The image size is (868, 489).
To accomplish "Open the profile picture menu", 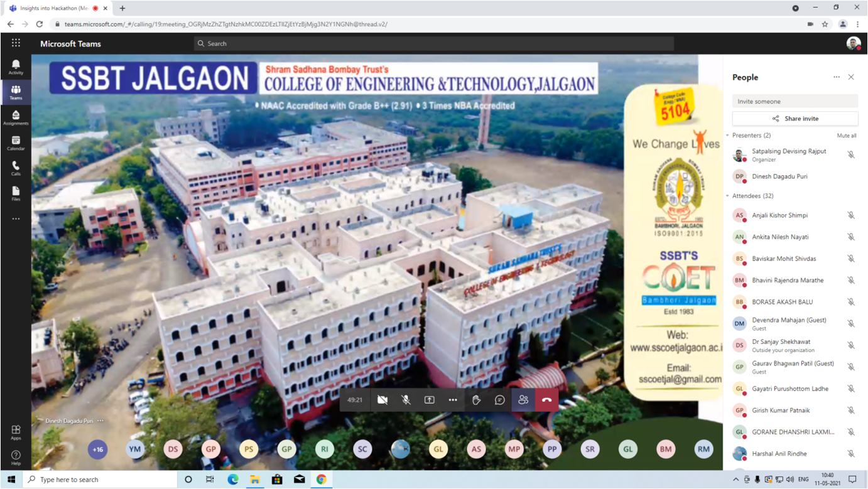I will (x=854, y=43).
